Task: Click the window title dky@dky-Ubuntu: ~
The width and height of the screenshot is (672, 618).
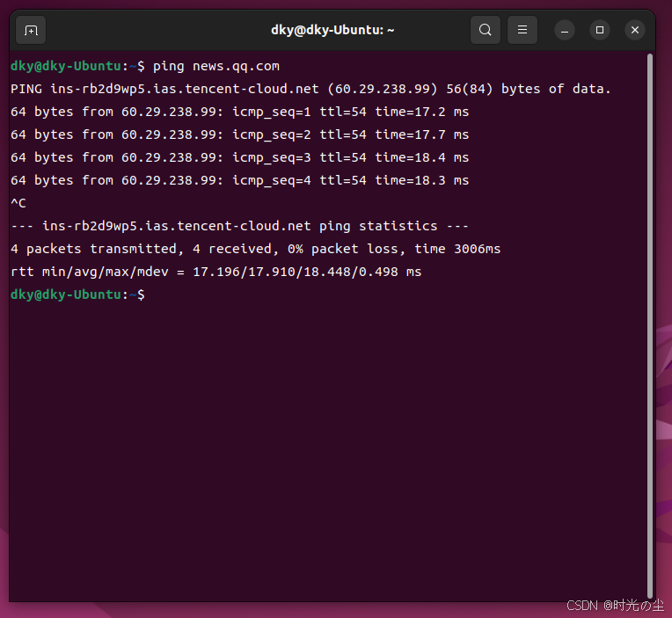Action: point(332,30)
